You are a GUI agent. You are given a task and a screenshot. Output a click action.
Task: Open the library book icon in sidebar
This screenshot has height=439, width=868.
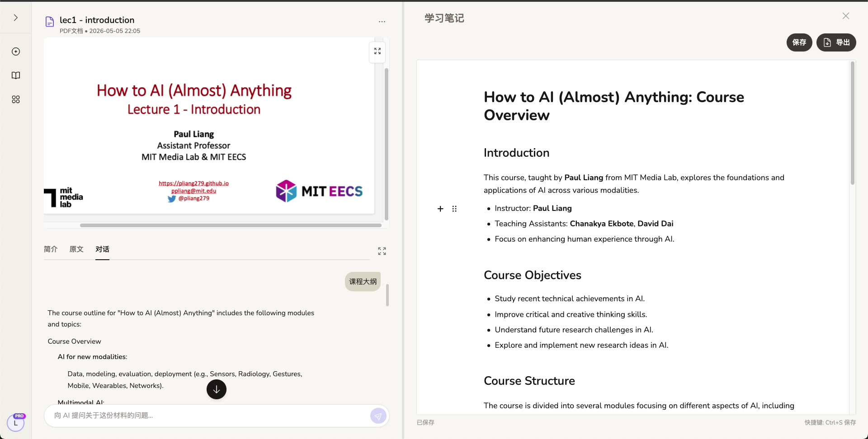coord(16,75)
